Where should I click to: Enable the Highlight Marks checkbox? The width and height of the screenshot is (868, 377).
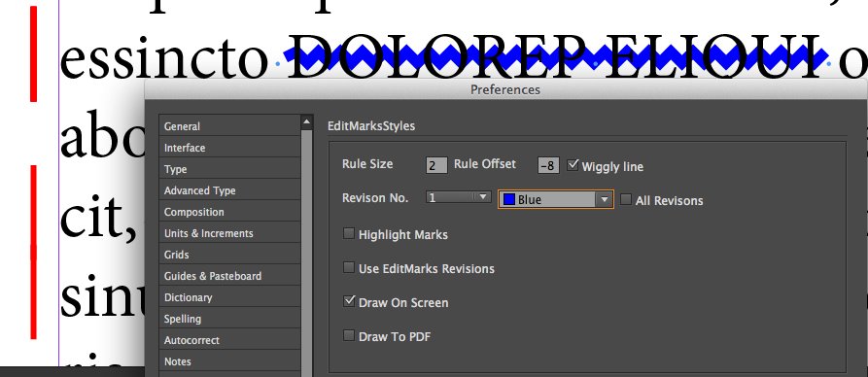click(x=349, y=233)
